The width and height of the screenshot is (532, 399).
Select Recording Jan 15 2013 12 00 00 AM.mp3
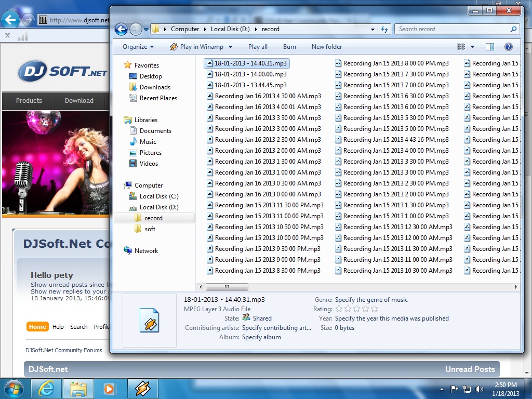click(397, 238)
